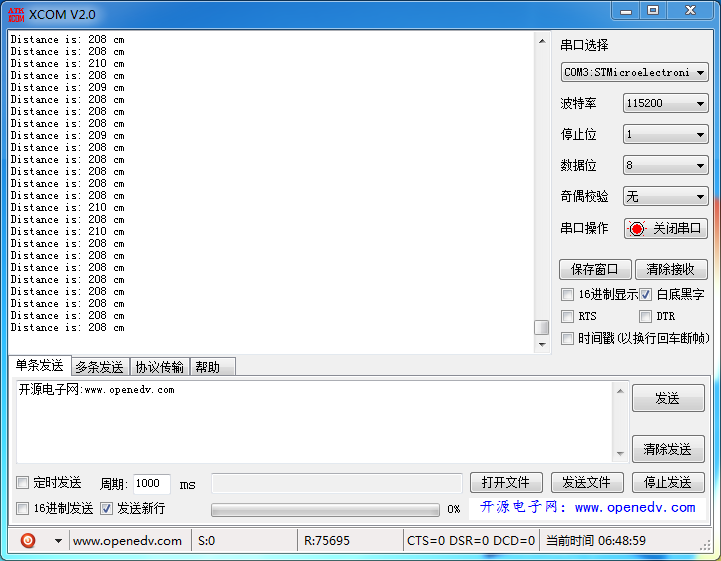Click the 当前时间 06:48:59 clock
The height and width of the screenshot is (561, 721).
[x=596, y=541]
